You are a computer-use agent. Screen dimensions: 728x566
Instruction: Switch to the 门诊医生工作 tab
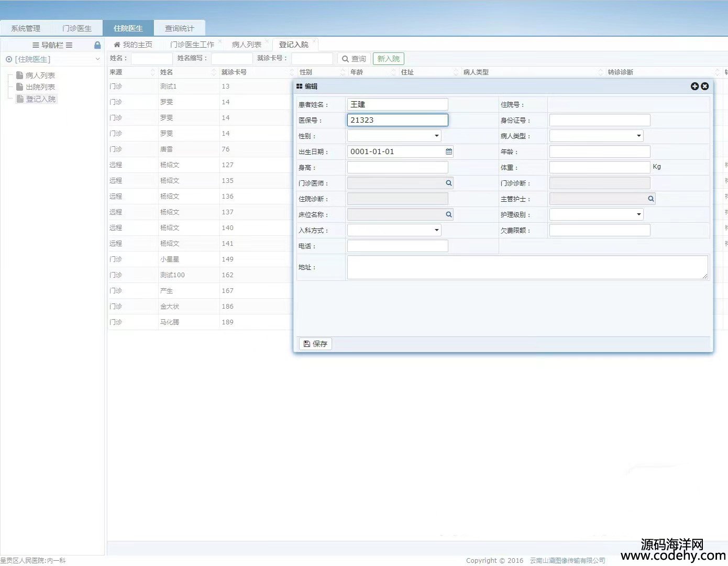pyautogui.click(x=192, y=45)
